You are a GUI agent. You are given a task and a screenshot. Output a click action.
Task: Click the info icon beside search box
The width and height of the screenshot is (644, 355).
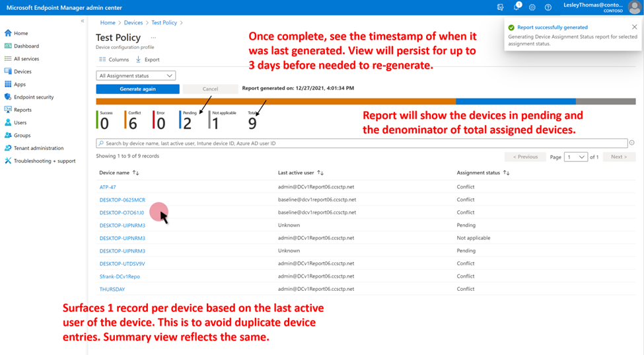pyautogui.click(x=631, y=143)
